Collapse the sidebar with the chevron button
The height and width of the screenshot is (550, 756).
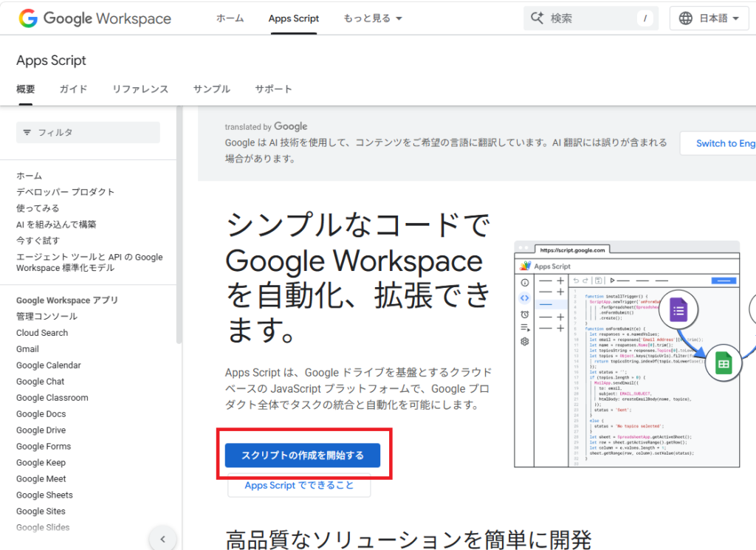tap(162, 539)
